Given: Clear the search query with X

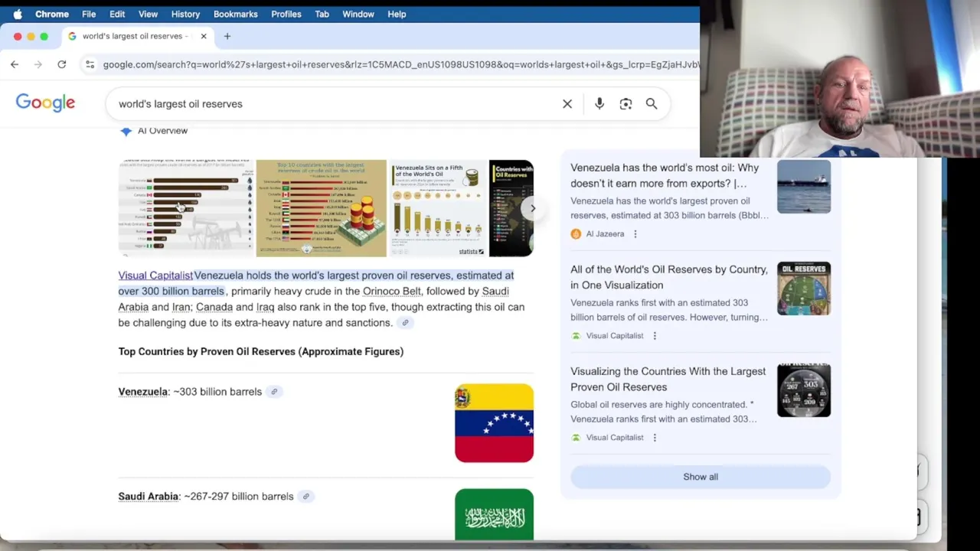Looking at the screenshot, I should tap(567, 104).
